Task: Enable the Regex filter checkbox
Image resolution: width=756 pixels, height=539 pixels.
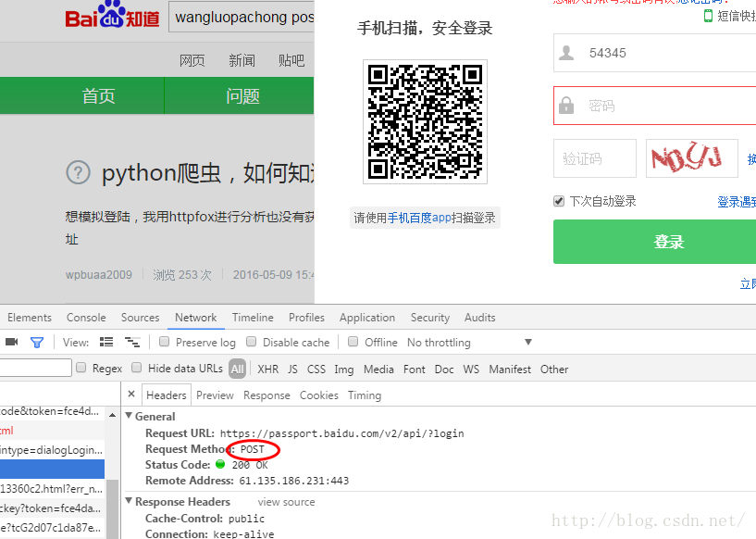Action: 81,368
